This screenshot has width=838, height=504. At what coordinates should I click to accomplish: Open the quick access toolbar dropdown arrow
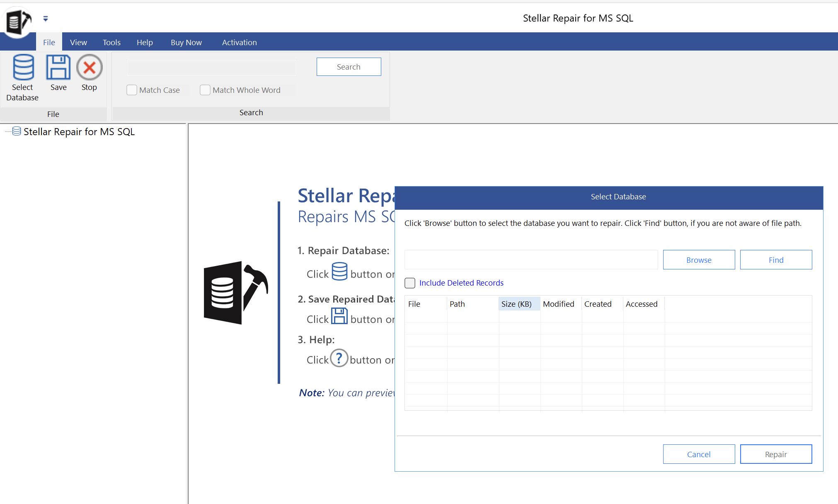click(46, 19)
